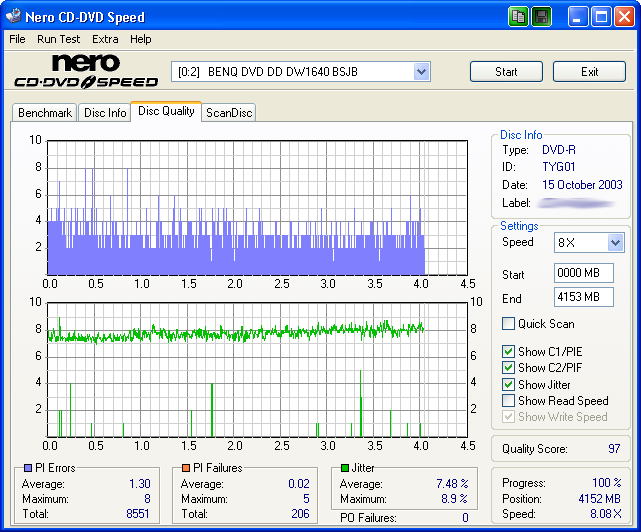The image size is (641, 532).
Task: Uncheck Show C1/PIE option
Action: pos(509,352)
